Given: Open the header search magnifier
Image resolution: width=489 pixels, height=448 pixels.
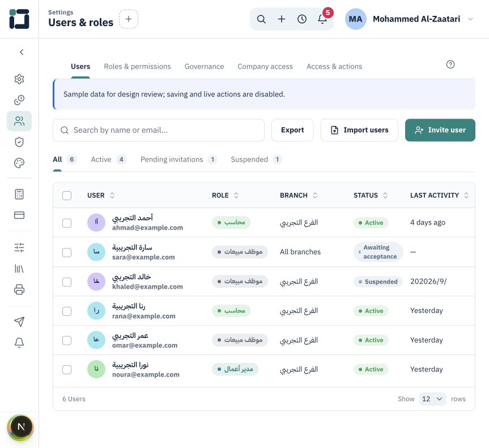Looking at the screenshot, I should pos(261,19).
